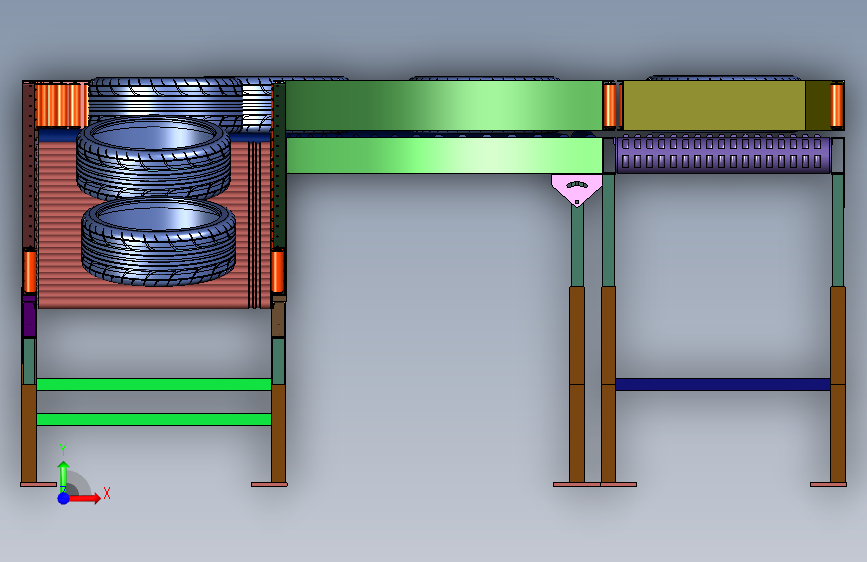Select the navy blue crossbar between right legs
The image size is (867, 562).
(723, 384)
